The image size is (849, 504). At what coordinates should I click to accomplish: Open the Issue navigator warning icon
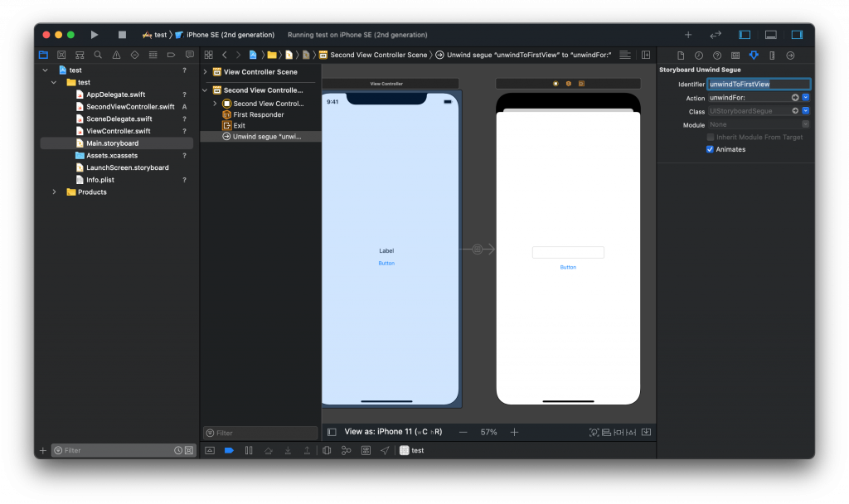(x=116, y=55)
